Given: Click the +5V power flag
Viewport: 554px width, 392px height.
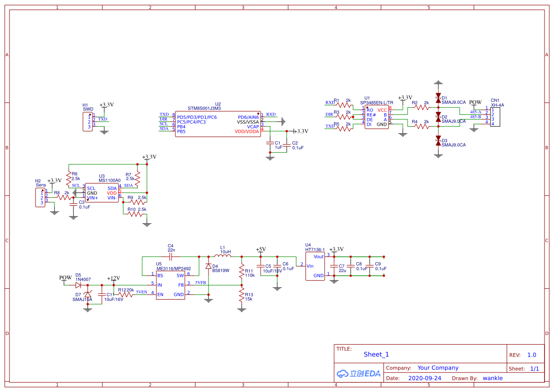Looking at the screenshot, I should pyautogui.click(x=261, y=250).
